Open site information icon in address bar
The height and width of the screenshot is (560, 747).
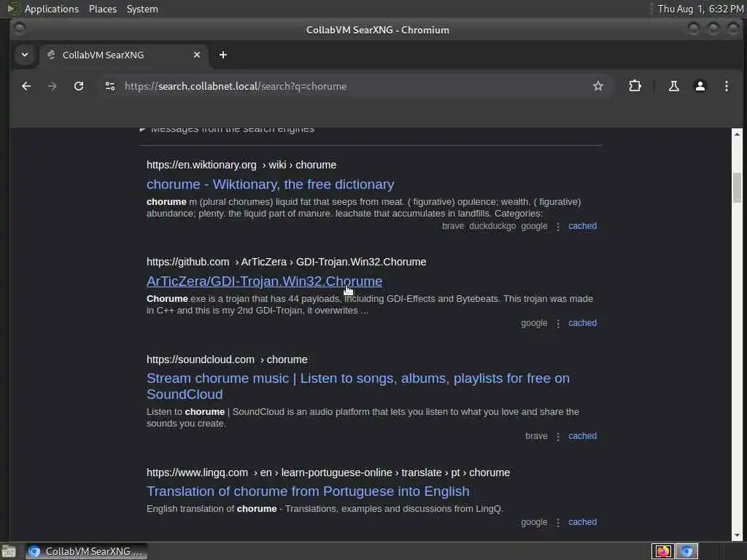tap(110, 86)
